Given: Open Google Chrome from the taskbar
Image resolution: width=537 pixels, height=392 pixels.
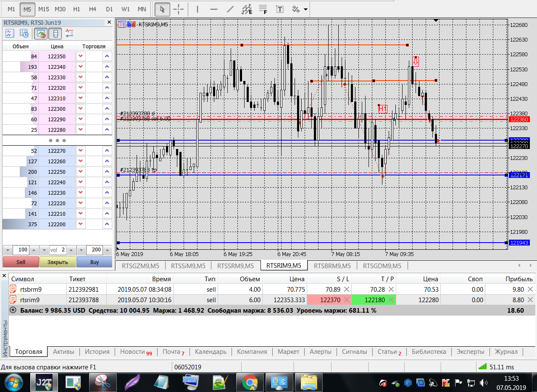Looking at the screenshot, I should tap(250, 382).
